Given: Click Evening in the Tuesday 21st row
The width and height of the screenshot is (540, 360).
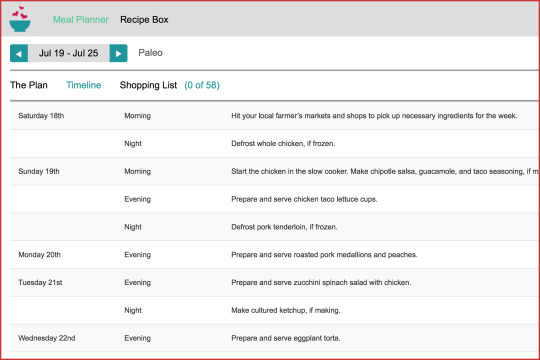Looking at the screenshot, I should (137, 282).
